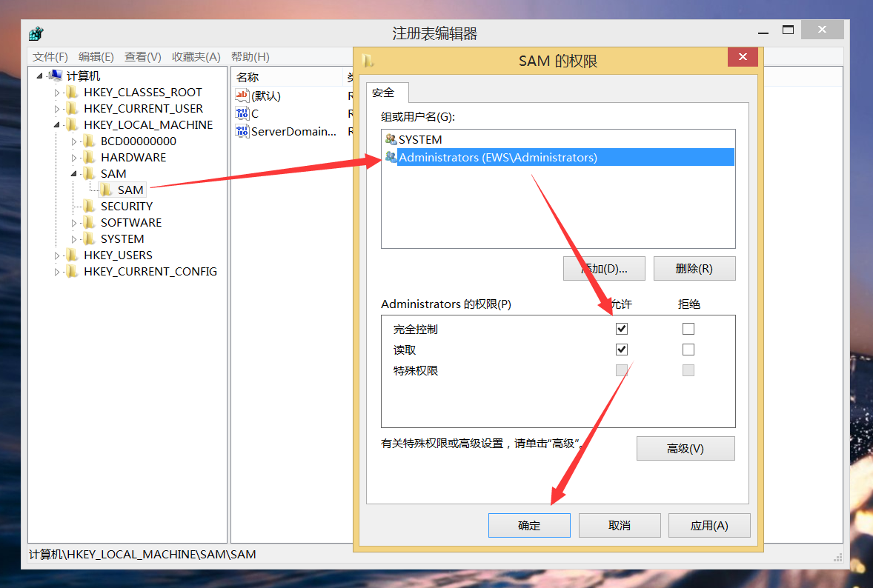Click the selected inner SAM folder icon
This screenshot has height=588, width=873.
[x=106, y=190]
